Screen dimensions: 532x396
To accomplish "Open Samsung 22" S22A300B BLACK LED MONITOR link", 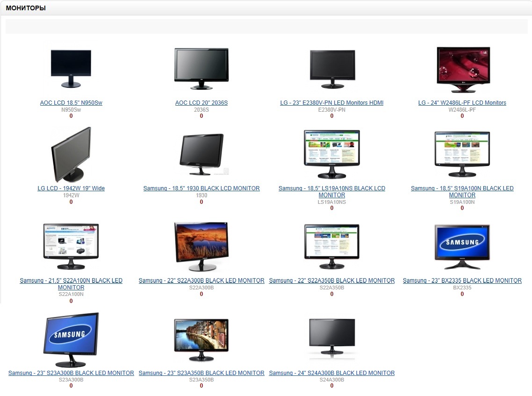I will pyautogui.click(x=201, y=281).
